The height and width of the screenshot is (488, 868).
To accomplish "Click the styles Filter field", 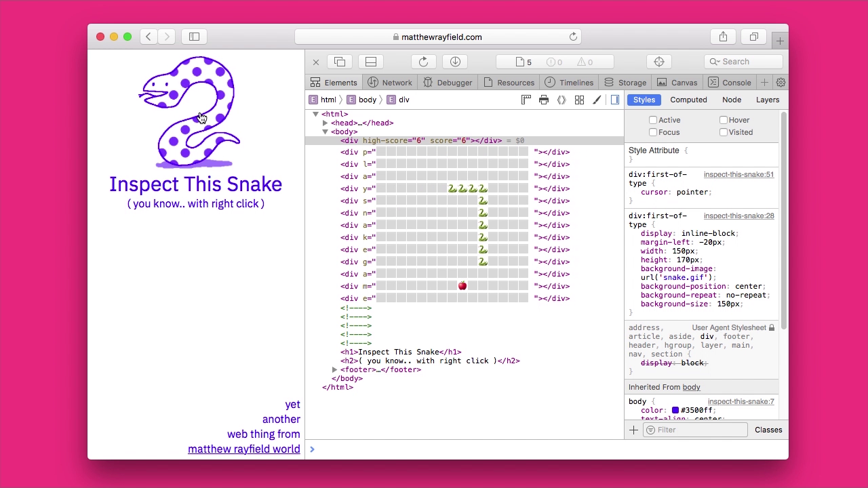I will click(695, 430).
